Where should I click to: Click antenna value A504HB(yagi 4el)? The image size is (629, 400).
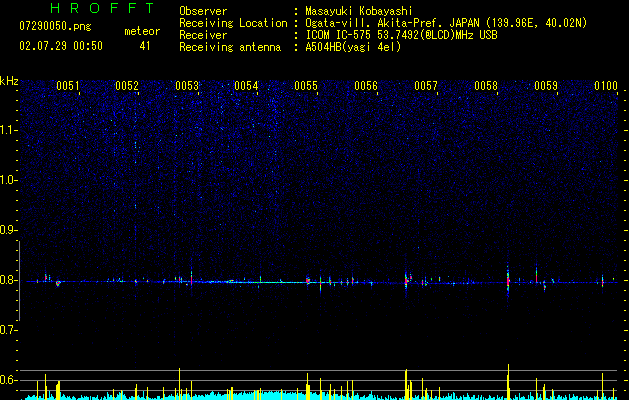(x=353, y=47)
